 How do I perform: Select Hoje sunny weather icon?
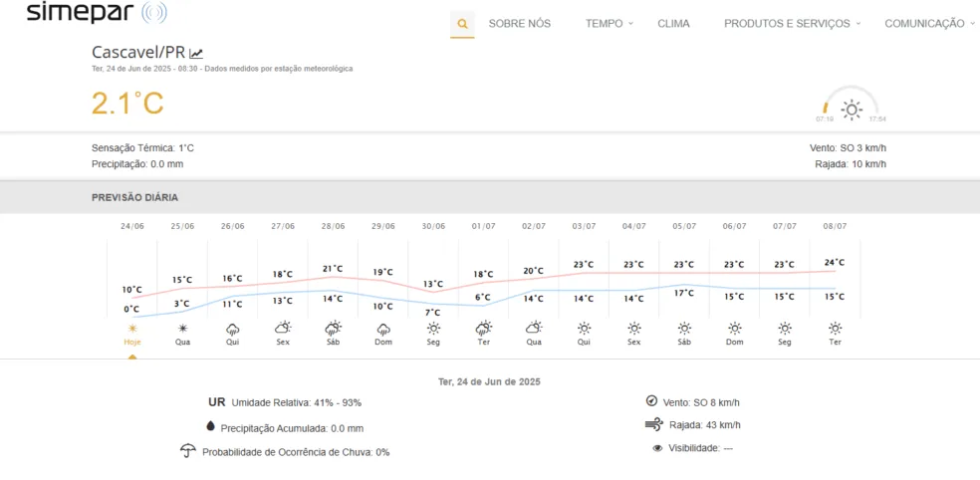(131, 328)
